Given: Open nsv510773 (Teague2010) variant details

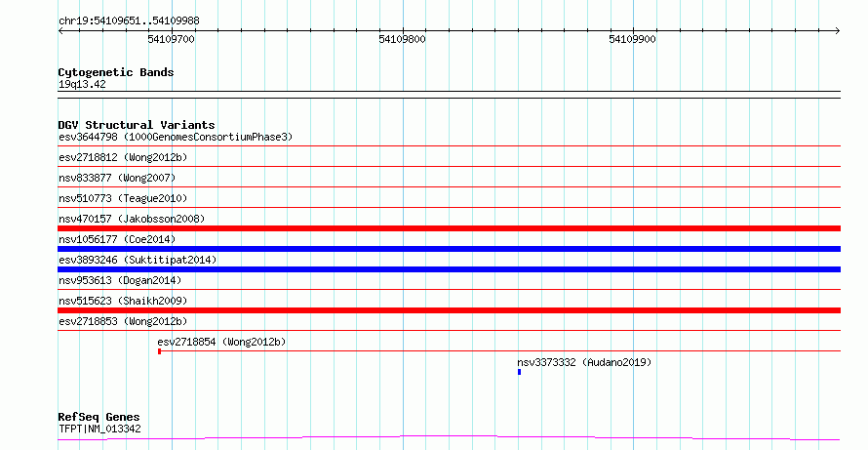Looking at the screenshot, I should [x=123, y=198].
